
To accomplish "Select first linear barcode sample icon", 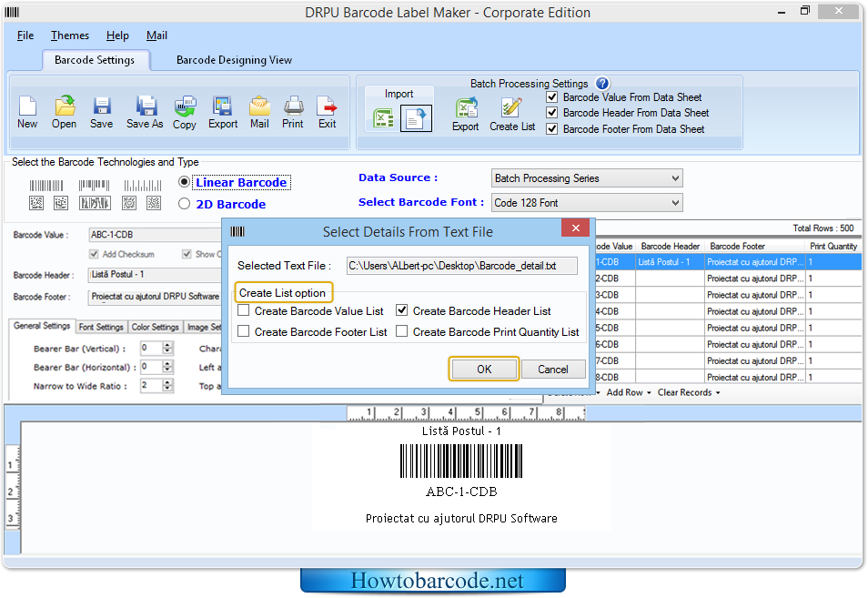I will coord(46,186).
